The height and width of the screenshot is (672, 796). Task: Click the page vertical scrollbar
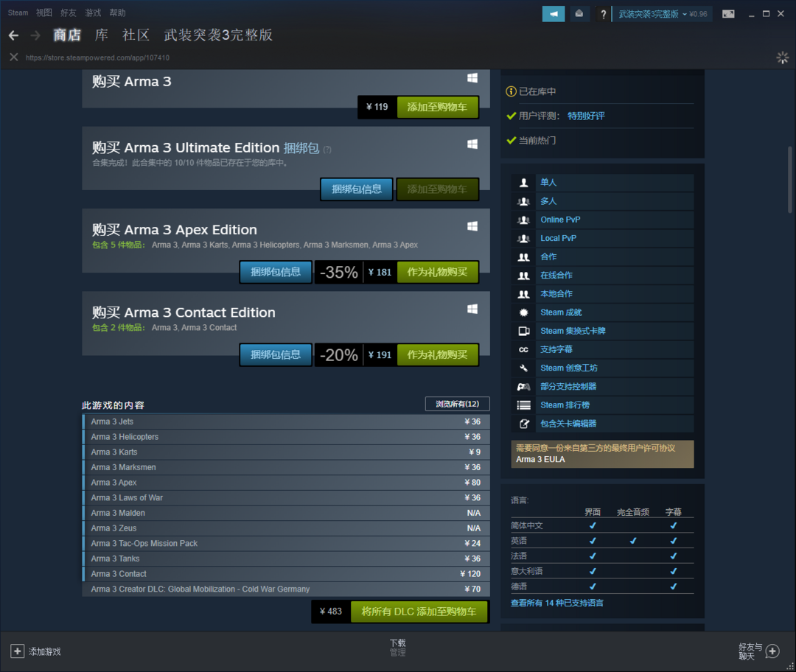[789, 180]
